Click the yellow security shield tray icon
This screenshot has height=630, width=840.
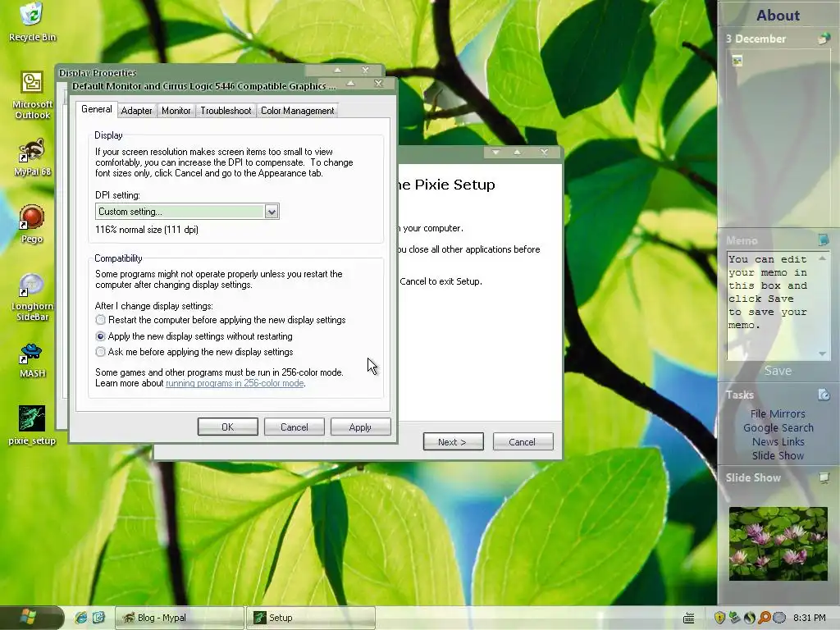719,618
